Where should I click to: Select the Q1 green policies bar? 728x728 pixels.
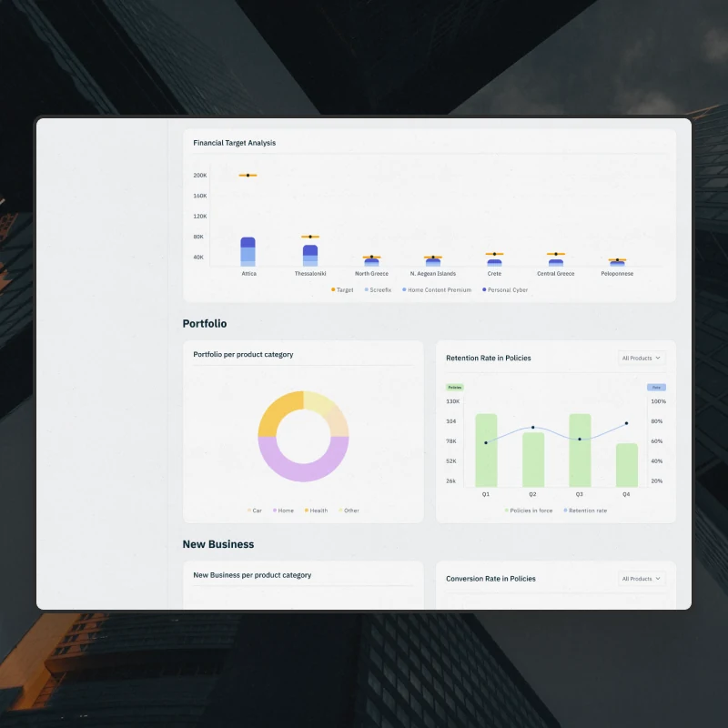point(486,450)
